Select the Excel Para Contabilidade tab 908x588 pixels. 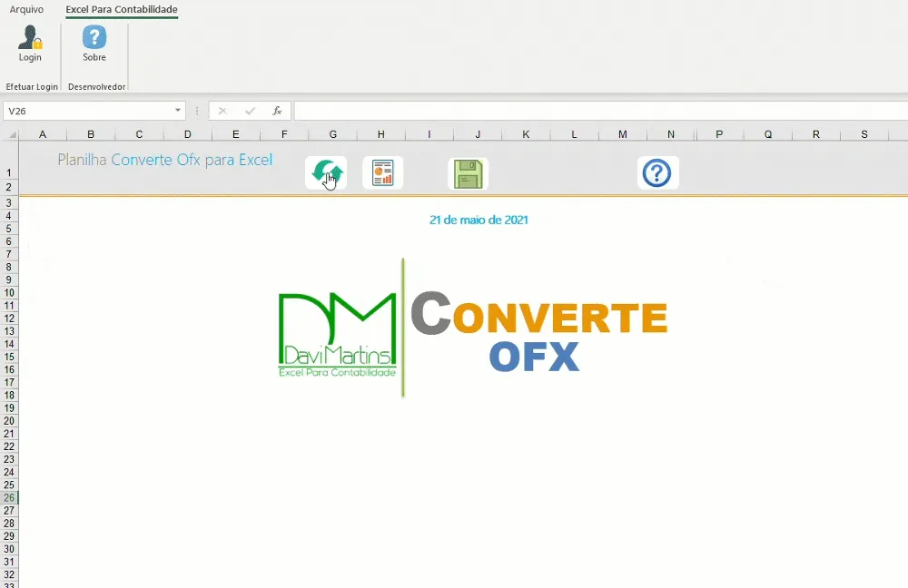coord(122,9)
